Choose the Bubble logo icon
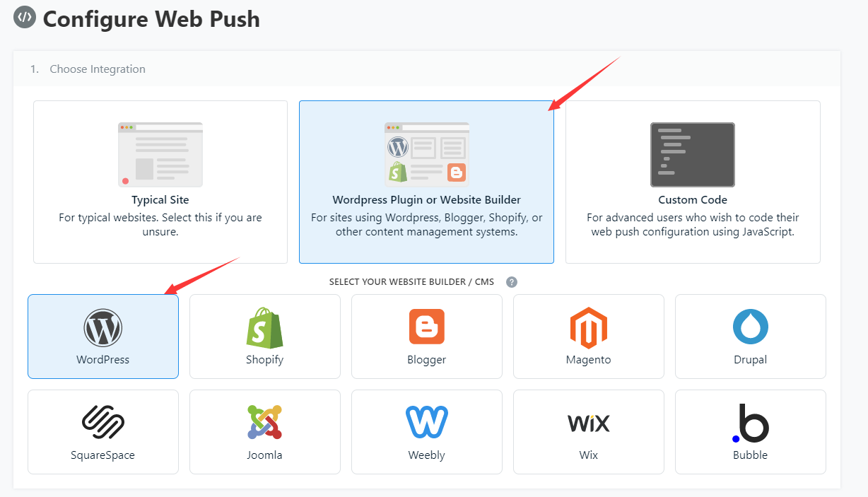The height and width of the screenshot is (497, 868). [x=751, y=423]
